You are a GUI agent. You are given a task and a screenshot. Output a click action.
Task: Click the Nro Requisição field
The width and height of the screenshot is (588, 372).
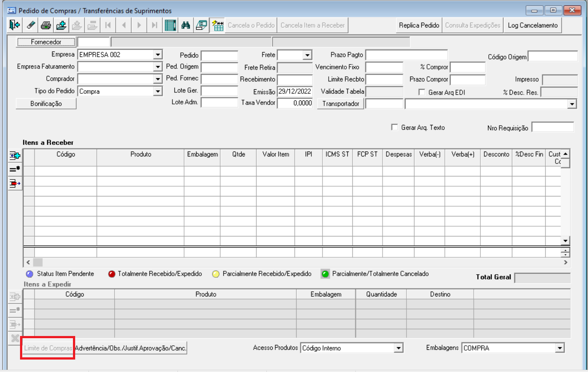(553, 127)
